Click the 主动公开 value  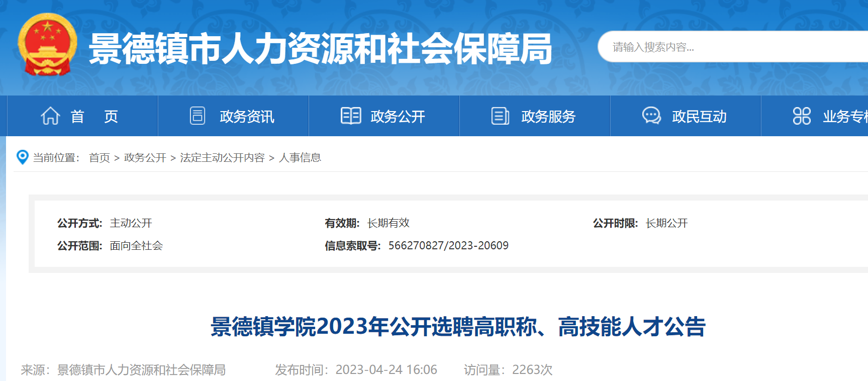[x=131, y=223]
